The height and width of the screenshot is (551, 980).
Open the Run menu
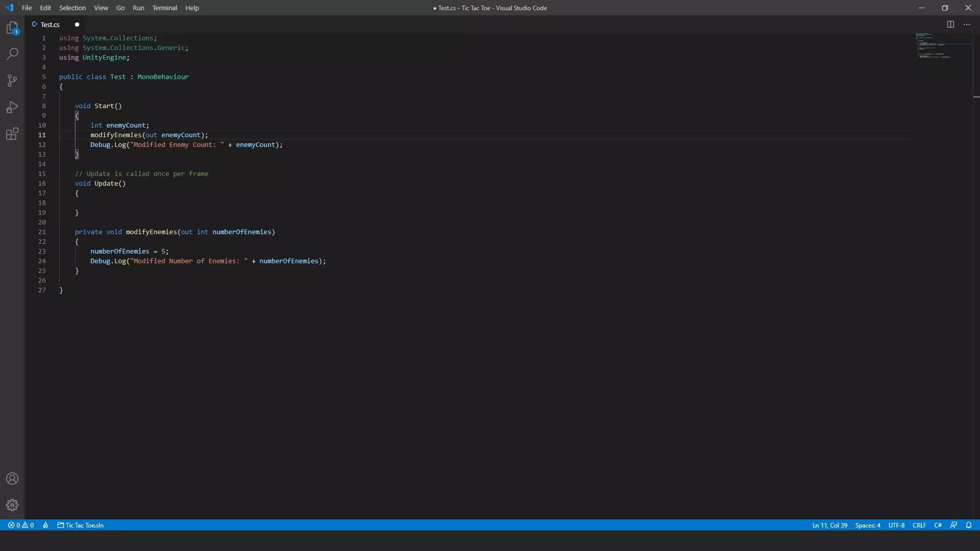coord(138,8)
